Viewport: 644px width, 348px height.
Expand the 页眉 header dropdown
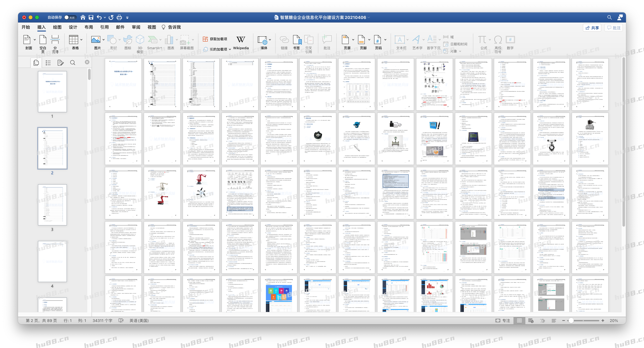(353, 40)
